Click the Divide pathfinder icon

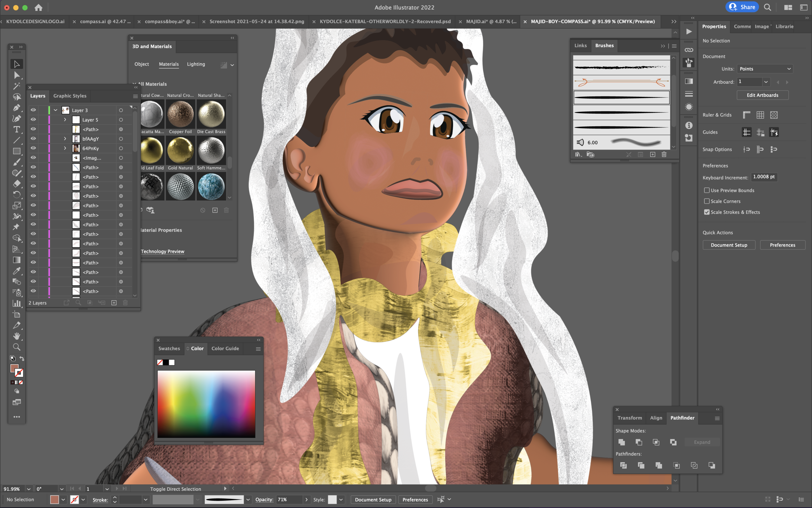click(x=623, y=465)
